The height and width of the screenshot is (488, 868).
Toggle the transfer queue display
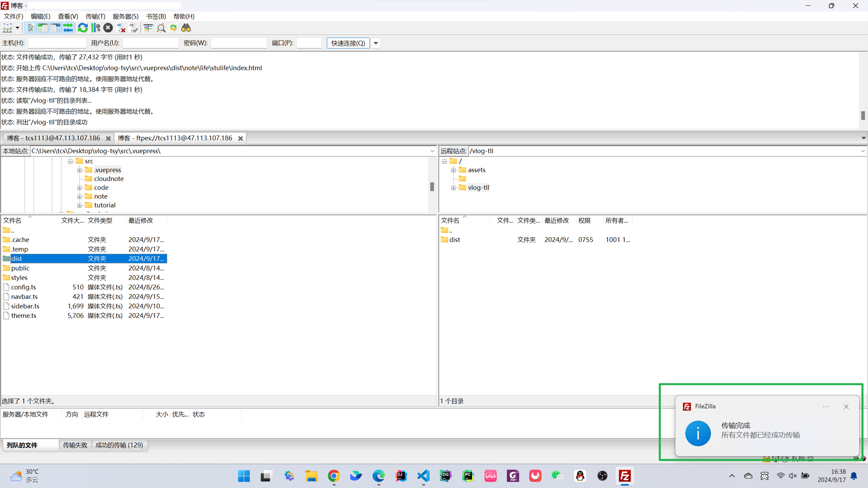(x=68, y=28)
